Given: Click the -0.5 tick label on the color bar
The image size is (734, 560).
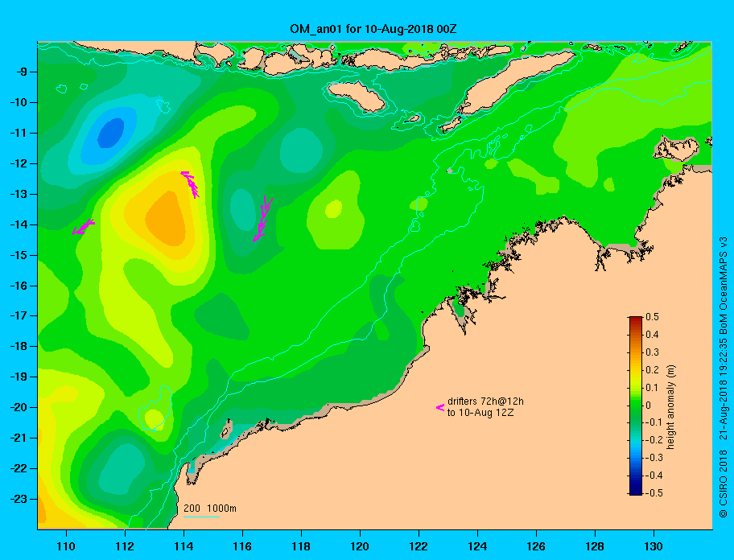Looking at the screenshot, I should coord(654,493).
